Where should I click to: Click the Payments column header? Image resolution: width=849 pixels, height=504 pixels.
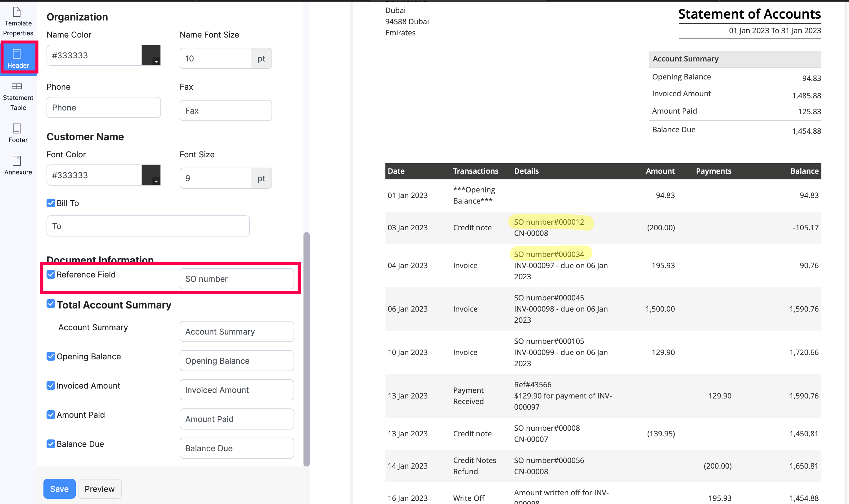pos(713,171)
